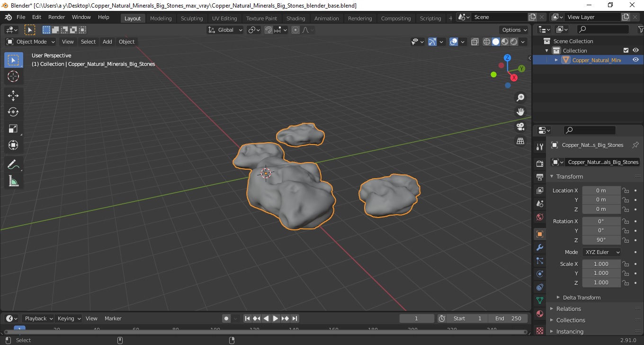Open the viewport Add menu
This screenshot has height=345, width=644.
pos(107,42)
